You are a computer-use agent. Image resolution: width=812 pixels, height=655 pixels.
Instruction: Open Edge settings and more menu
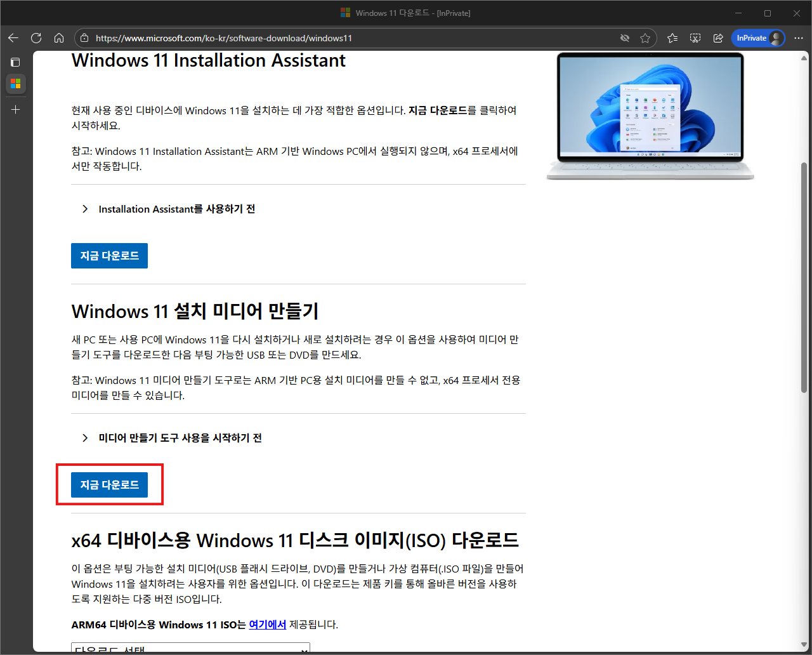[799, 38]
